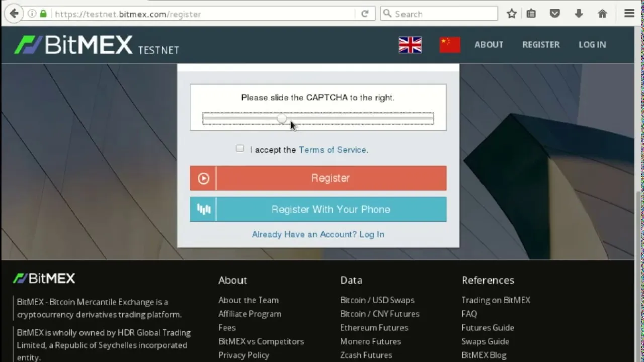
Task: Tick the accept Terms of Service checkbox
Action: coord(240,148)
